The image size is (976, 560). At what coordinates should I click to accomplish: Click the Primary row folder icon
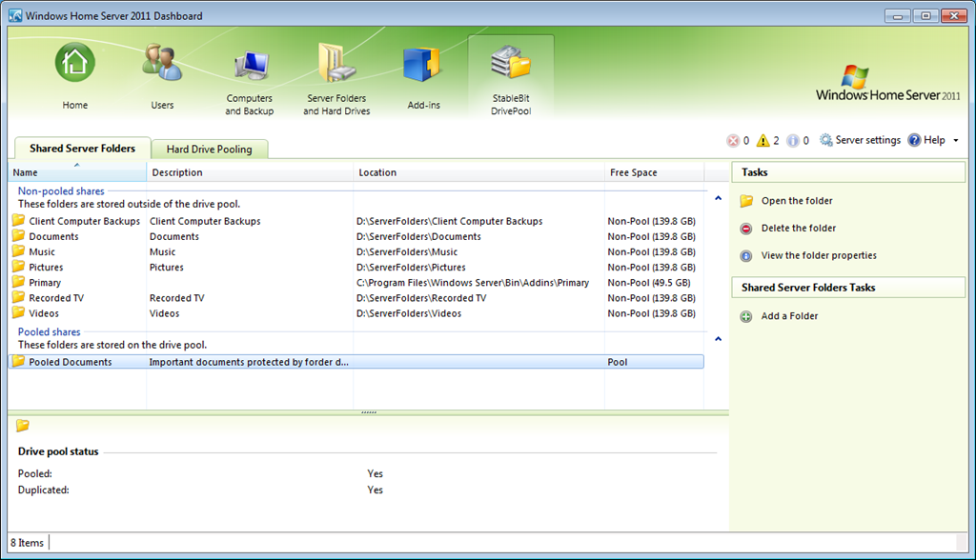pos(19,282)
